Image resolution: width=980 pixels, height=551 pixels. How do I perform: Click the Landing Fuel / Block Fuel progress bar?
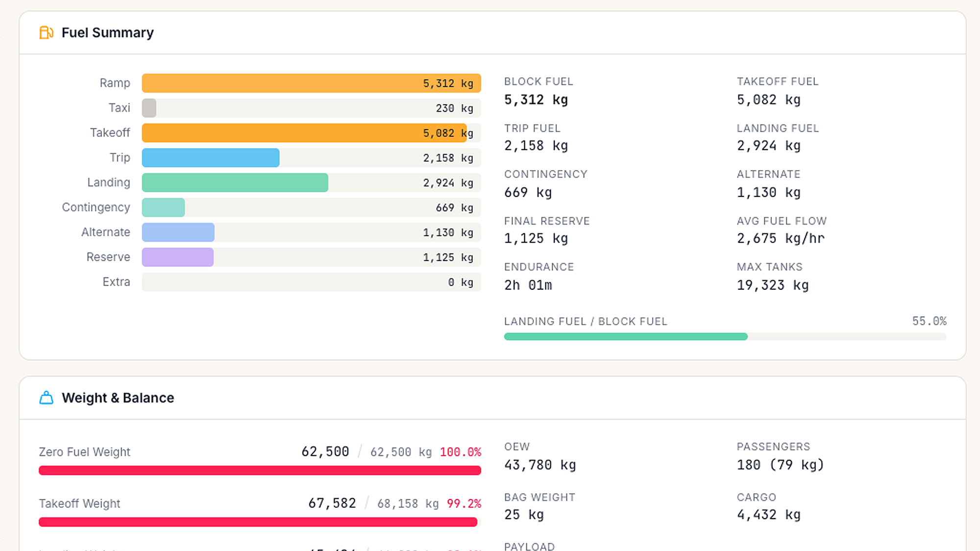tap(626, 337)
